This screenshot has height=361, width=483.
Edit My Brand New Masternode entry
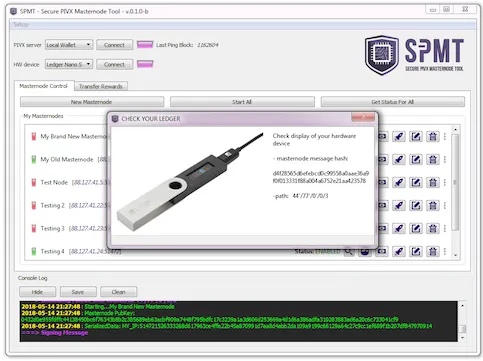tap(416, 136)
